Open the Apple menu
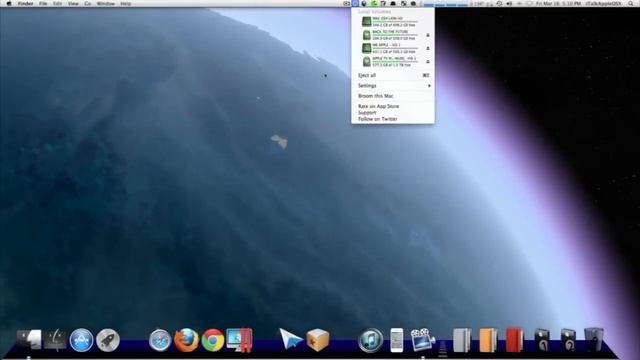640x360 pixels. click(9, 3)
